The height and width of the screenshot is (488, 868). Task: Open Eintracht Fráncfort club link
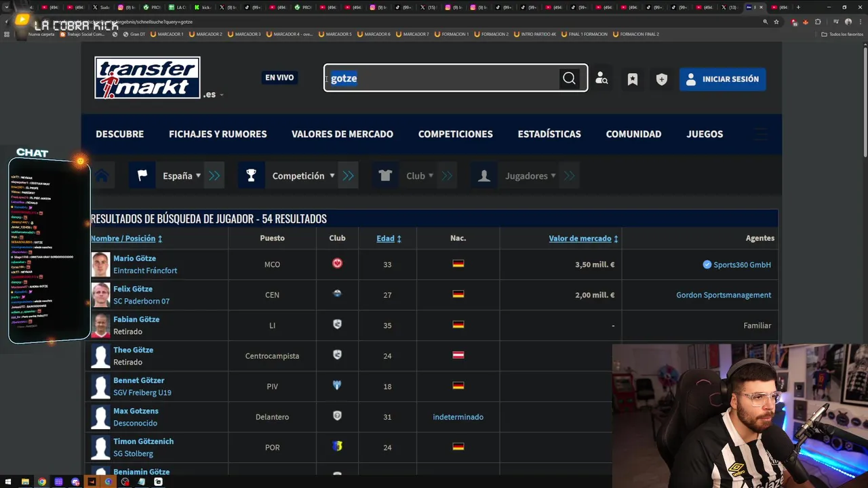point(145,270)
